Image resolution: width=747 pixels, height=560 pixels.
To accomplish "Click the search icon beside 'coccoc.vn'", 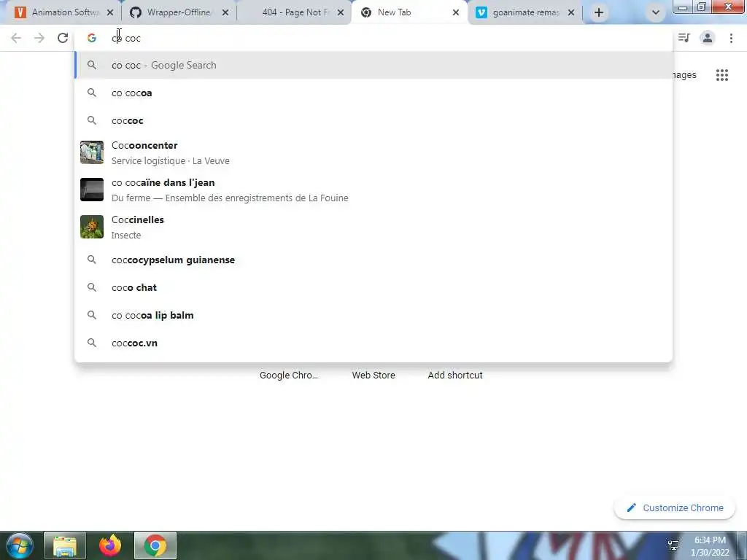I will 92,343.
